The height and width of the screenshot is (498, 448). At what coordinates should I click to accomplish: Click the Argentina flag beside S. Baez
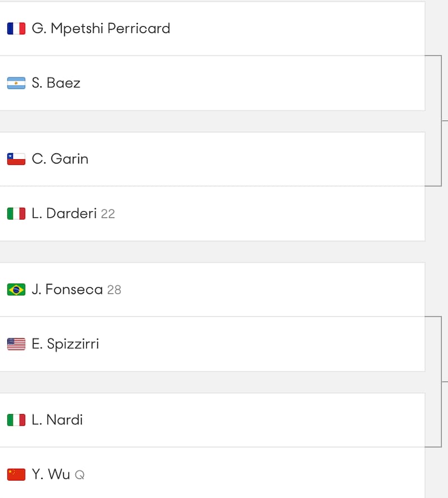pyautogui.click(x=16, y=83)
